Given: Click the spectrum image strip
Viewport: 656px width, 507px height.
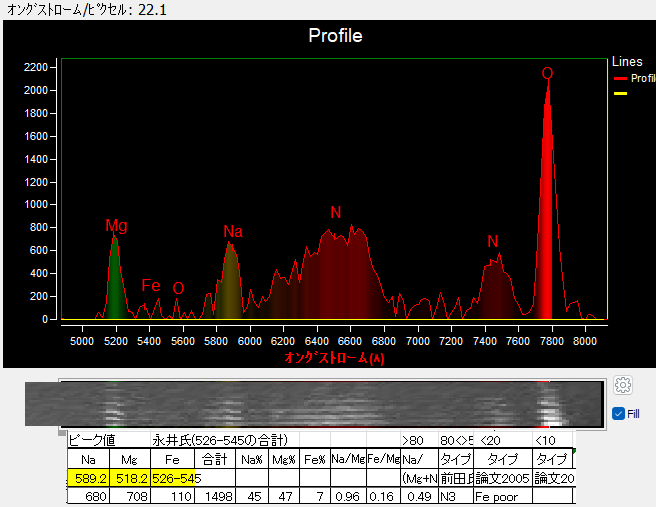Looking at the screenshot, I should click(x=330, y=405).
